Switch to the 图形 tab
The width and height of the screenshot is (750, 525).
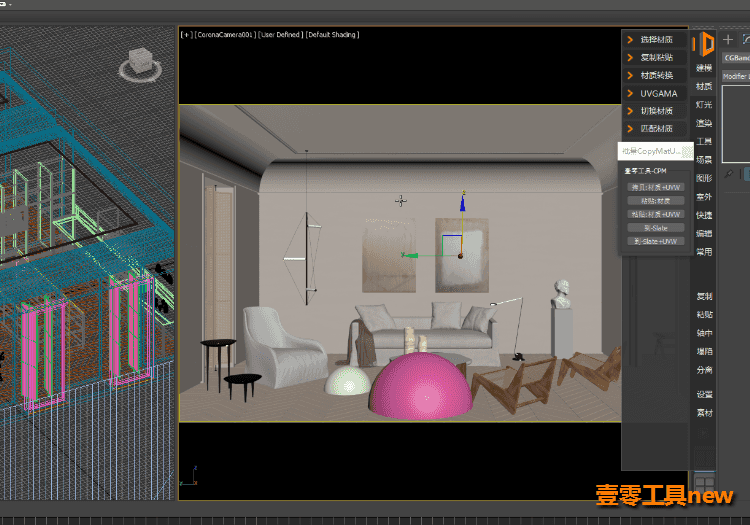tap(704, 178)
